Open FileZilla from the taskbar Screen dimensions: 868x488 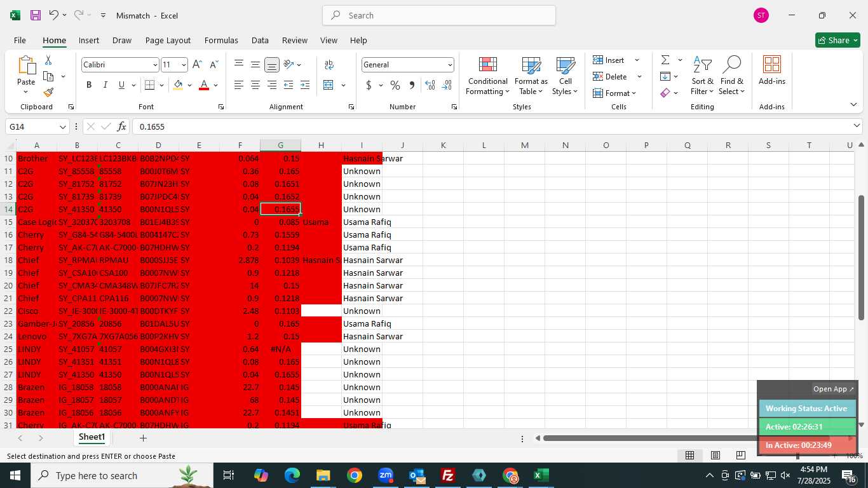(448, 475)
